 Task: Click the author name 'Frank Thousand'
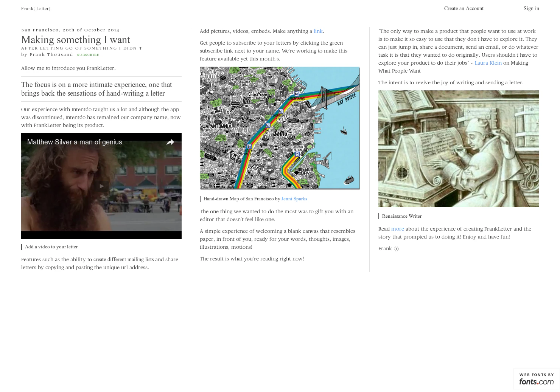(x=51, y=54)
